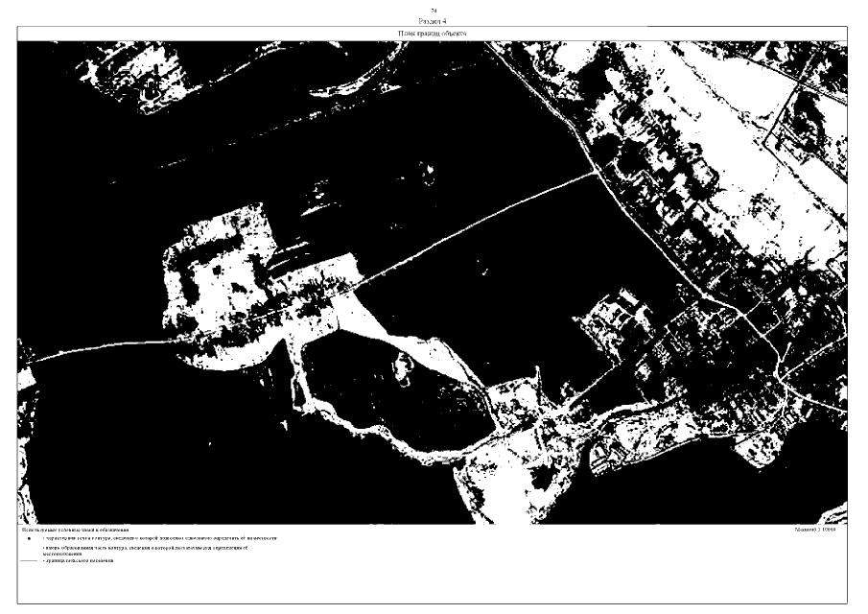
Task: Click the boundary line legend symbol
Action: (x=28, y=561)
